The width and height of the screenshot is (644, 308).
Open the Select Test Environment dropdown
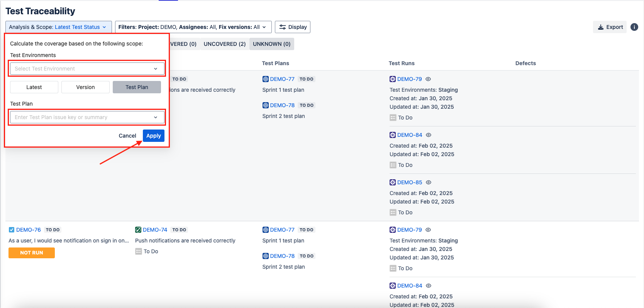point(87,69)
